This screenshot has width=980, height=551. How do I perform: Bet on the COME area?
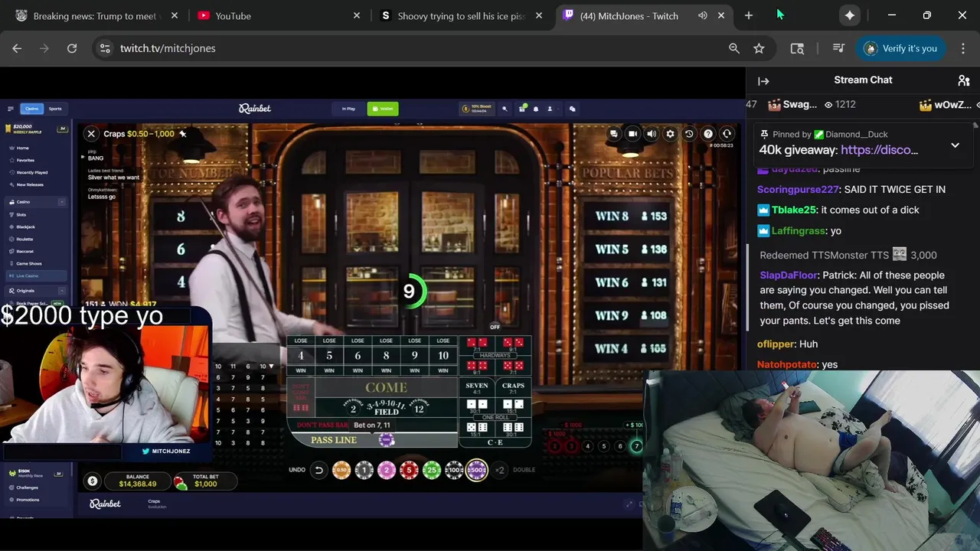(x=386, y=387)
